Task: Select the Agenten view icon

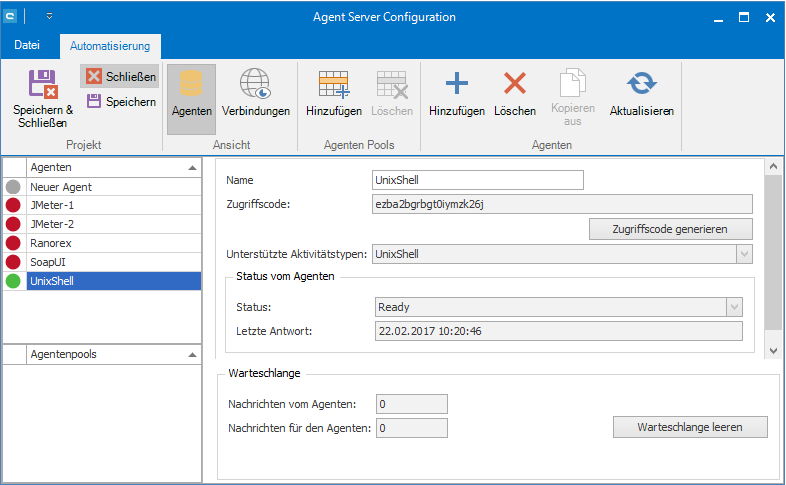Action: [x=191, y=86]
